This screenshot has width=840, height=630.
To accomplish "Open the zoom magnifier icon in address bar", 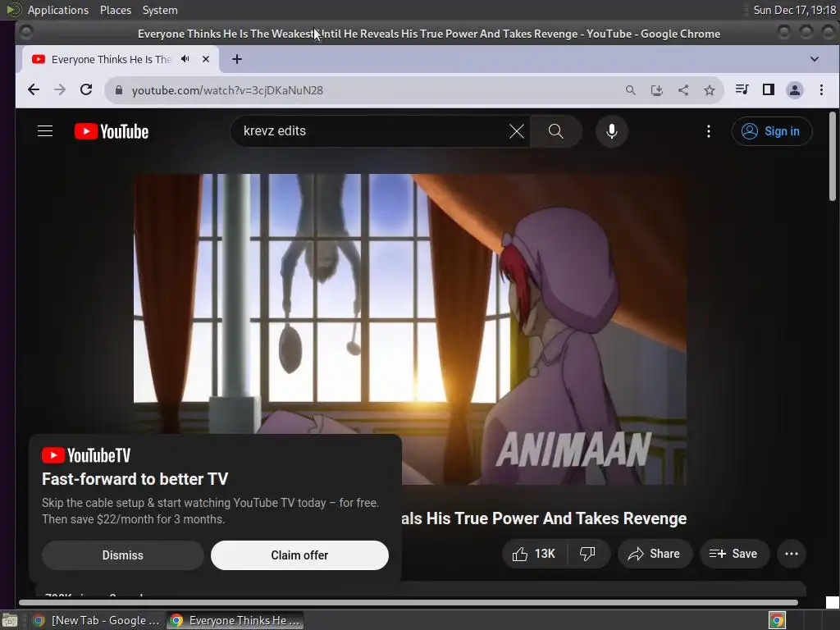I will pos(631,90).
